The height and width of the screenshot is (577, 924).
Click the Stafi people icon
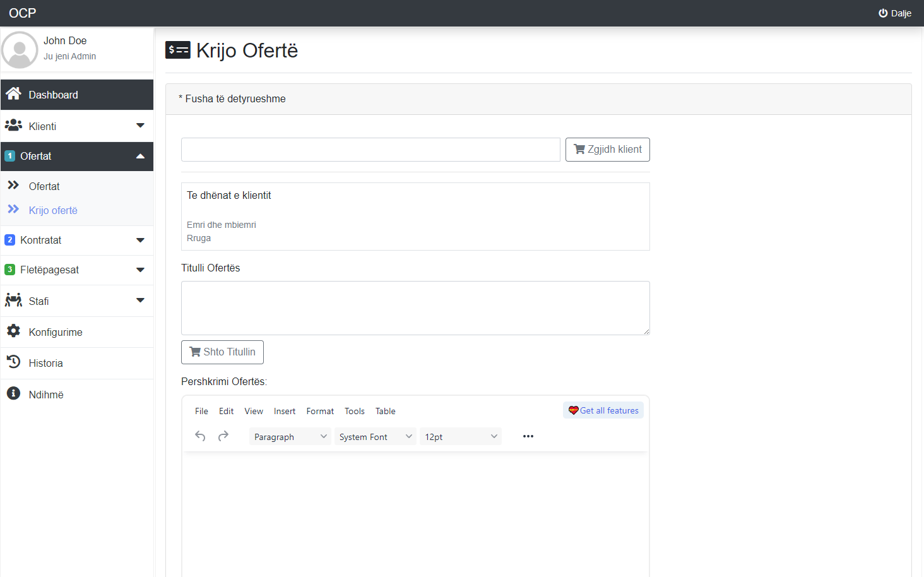pos(13,300)
